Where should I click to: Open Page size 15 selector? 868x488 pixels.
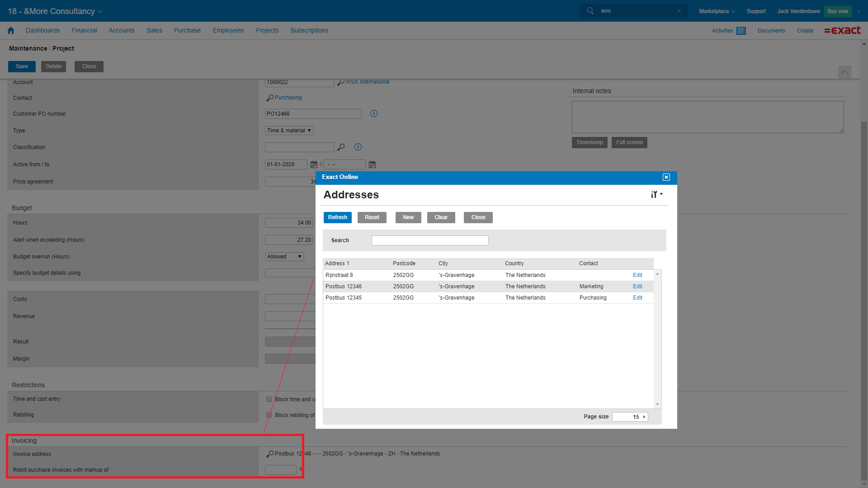click(x=630, y=417)
